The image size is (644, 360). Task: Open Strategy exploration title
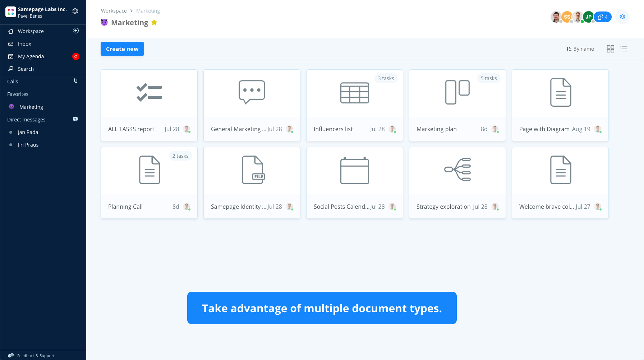coord(443,207)
